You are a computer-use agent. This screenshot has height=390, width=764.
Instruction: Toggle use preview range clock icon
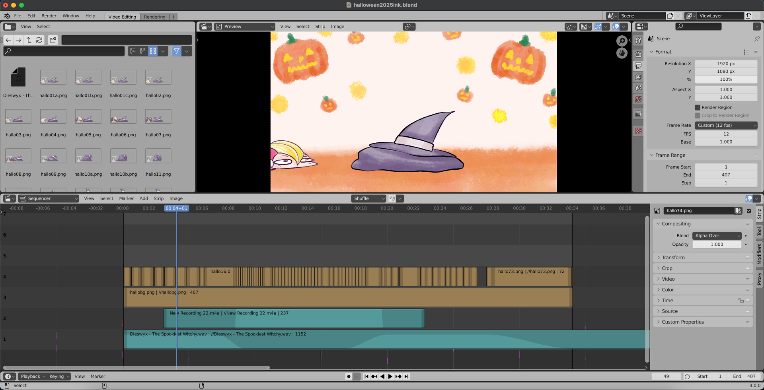(687, 376)
